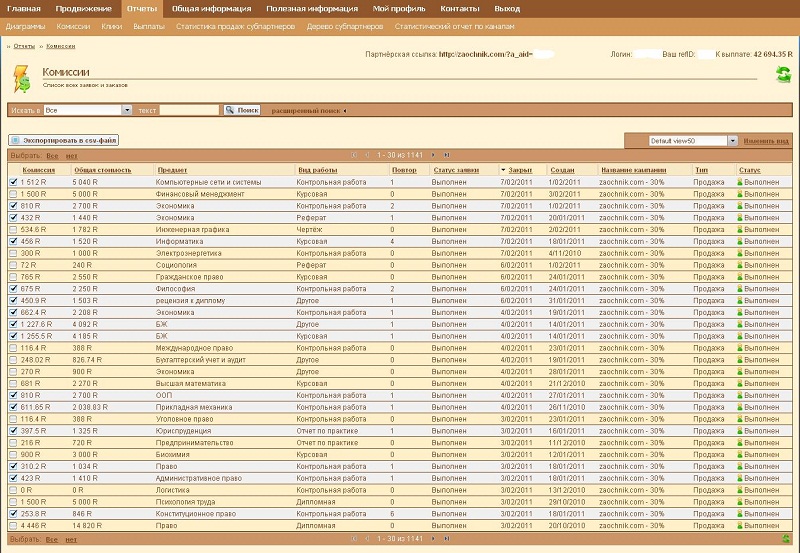800x553 pixels.
Task: Click status icon in Биохимия row
Action: tap(740, 455)
